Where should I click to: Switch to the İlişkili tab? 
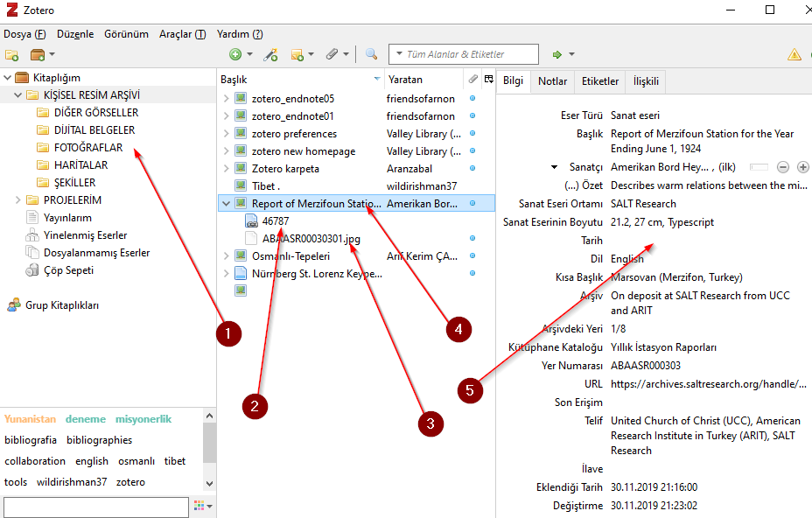[647, 81]
